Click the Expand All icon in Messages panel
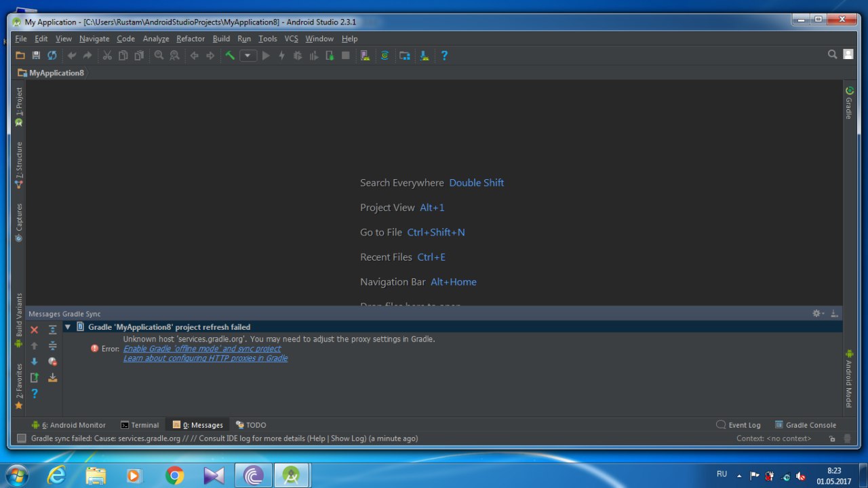The height and width of the screenshot is (488, 868). tap(53, 330)
